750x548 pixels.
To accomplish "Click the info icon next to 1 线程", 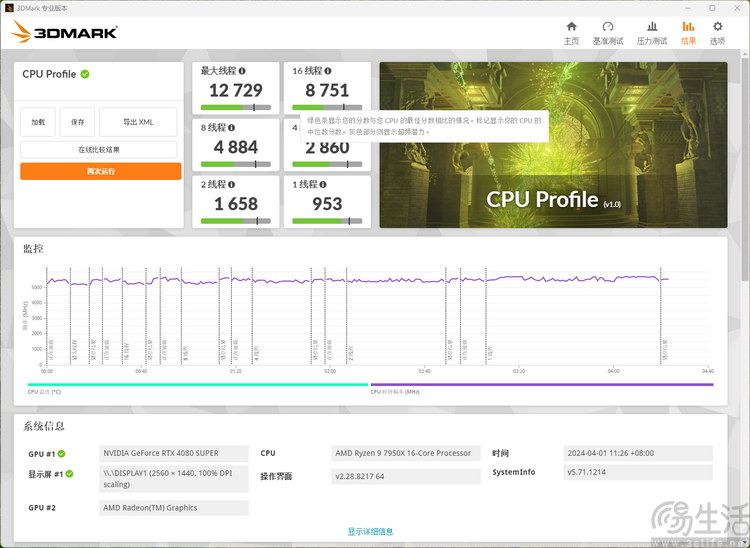I will pyautogui.click(x=323, y=185).
